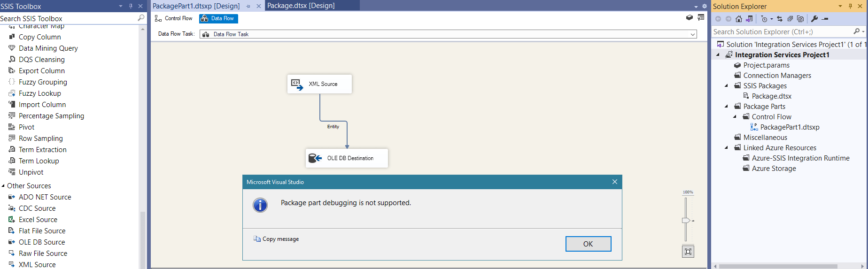Open Solution Explorer search options dropdown
This screenshot has width=868, height=269.
pyautogui.click(x=863, y=31)
